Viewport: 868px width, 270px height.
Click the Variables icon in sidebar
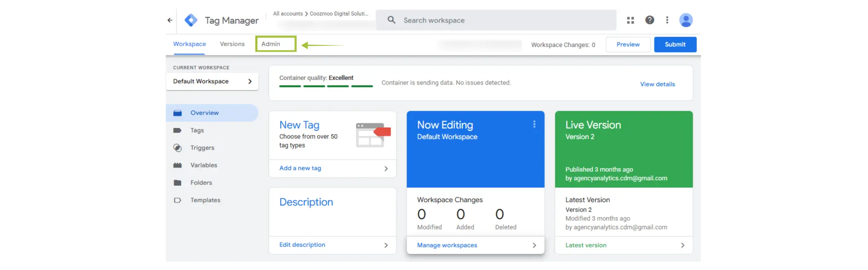tap(177, 165)
